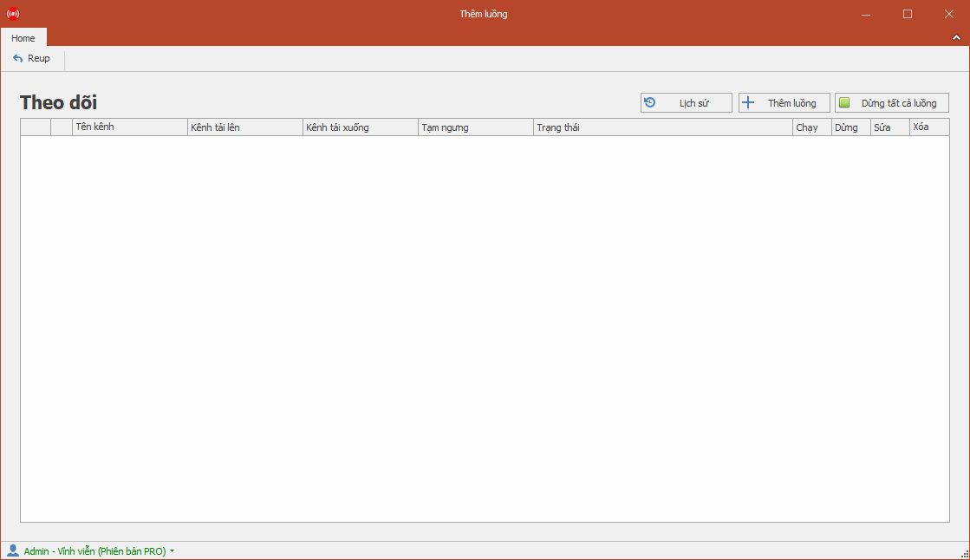Open the Home ribbon tab
970x560 pixels.
[x=23, y=38]
